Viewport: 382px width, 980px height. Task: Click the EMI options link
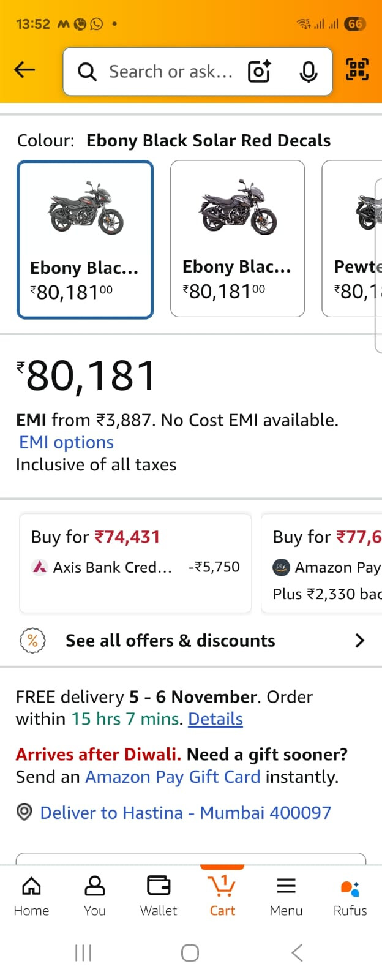tap(66, 442)
